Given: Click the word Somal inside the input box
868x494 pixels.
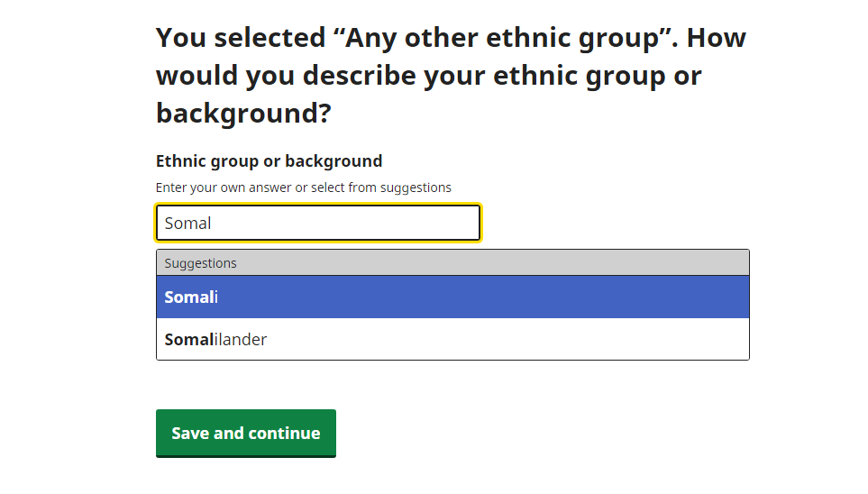Looking at the screenshot, I should (x=187, y=224).
